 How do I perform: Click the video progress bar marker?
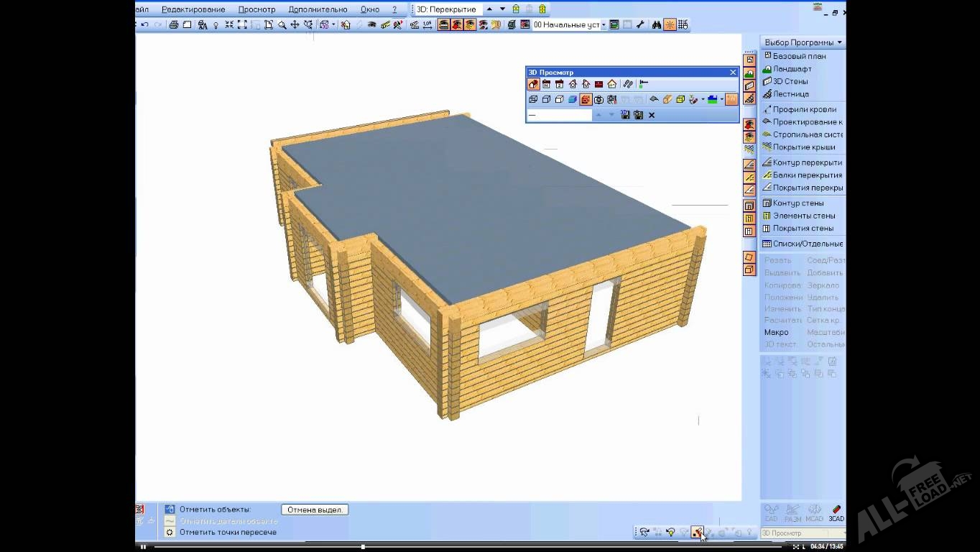[363, 547]
